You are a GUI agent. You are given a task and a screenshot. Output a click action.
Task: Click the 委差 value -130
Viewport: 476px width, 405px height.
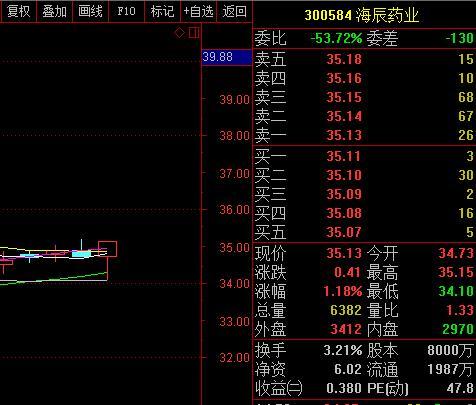460,38
